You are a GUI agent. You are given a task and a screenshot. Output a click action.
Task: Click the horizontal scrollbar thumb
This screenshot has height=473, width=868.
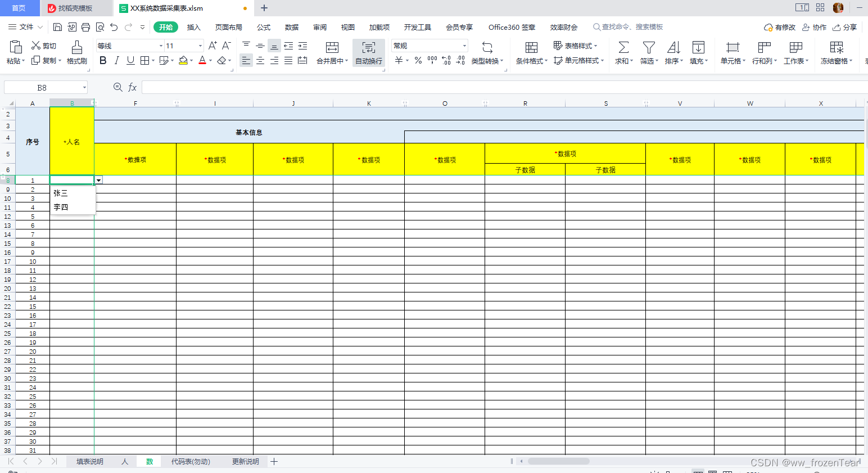(558, 461)
